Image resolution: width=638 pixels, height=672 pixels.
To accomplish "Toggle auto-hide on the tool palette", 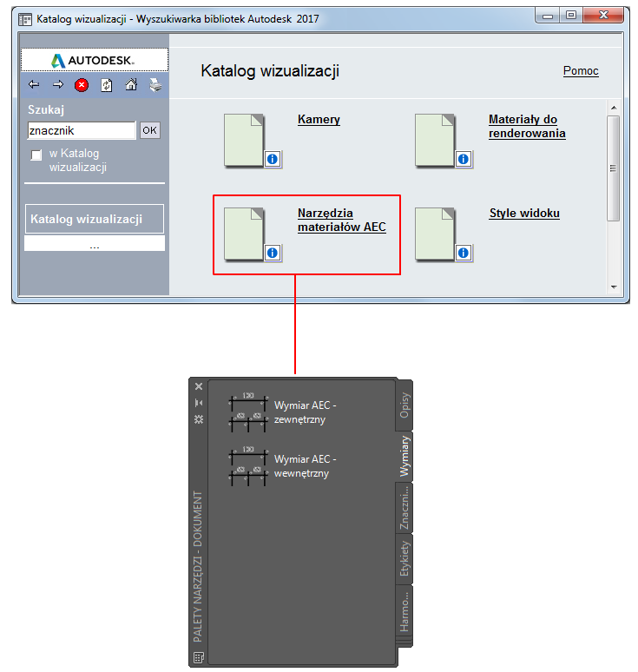I will pyautogui.click(x=199, y=403).
